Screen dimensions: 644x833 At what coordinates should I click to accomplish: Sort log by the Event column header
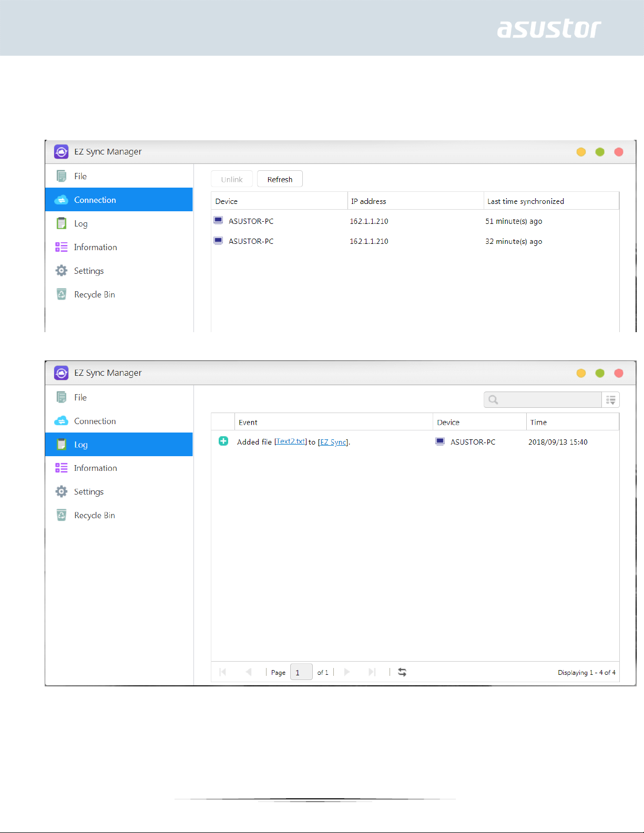(333, 422)
